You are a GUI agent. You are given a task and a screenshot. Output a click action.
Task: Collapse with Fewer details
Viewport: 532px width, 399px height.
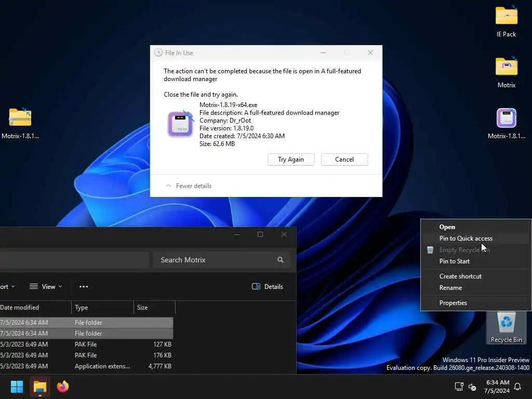(189, 186)
